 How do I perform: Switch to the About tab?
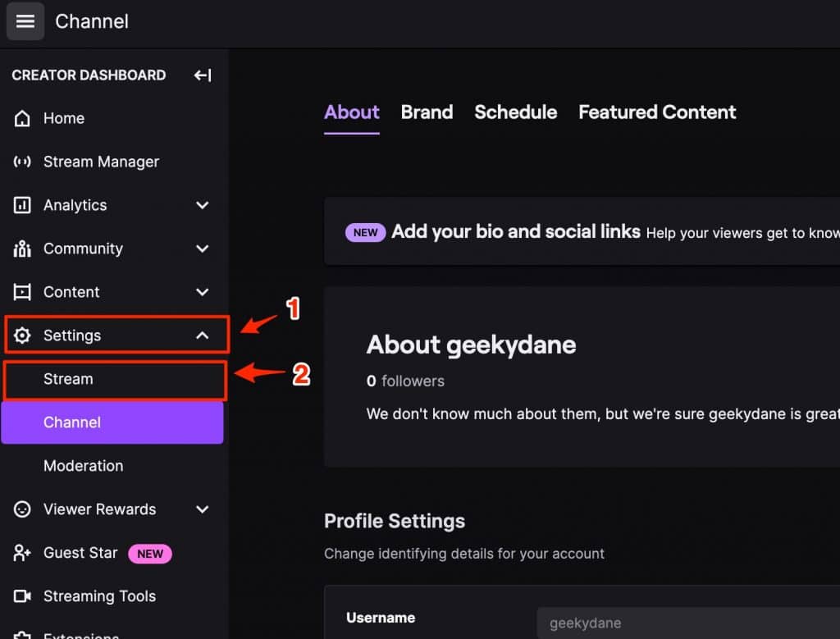pyautogui.click(x=351, y=112)
